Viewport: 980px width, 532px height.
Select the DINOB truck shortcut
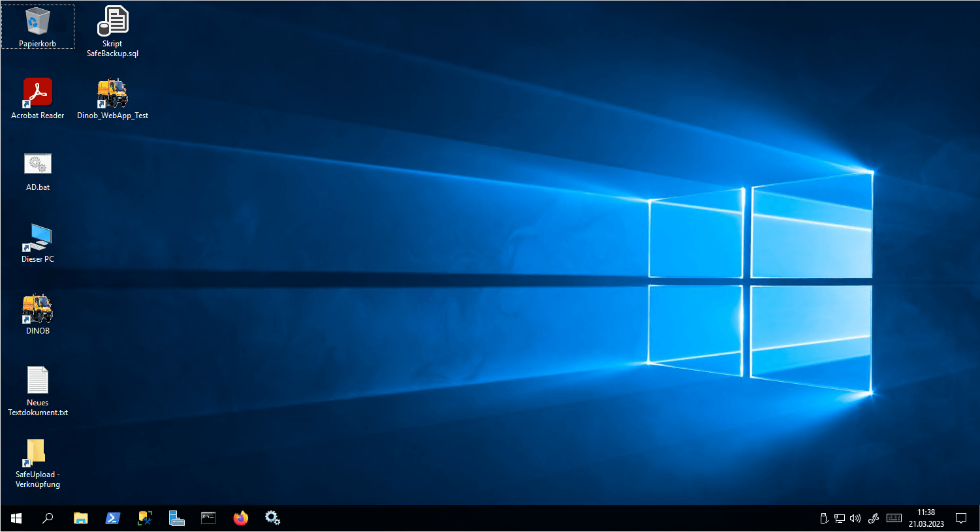(x=38, y=314)
